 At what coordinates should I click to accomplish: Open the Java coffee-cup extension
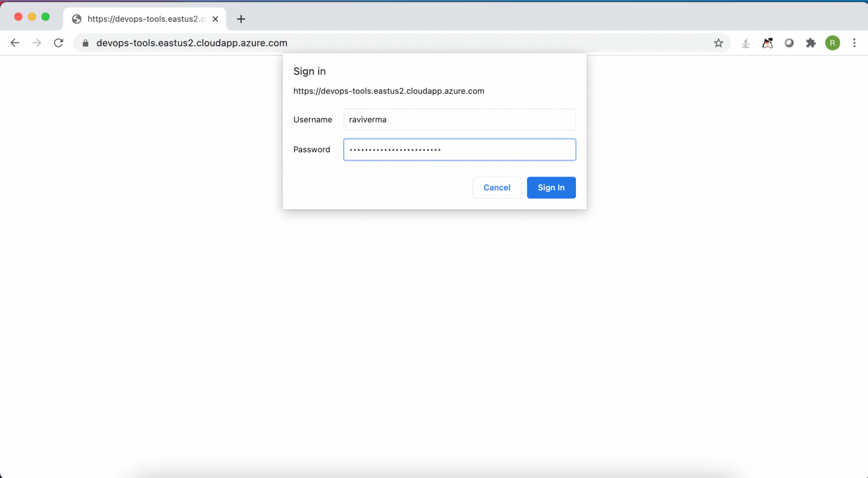click(746, 42)
